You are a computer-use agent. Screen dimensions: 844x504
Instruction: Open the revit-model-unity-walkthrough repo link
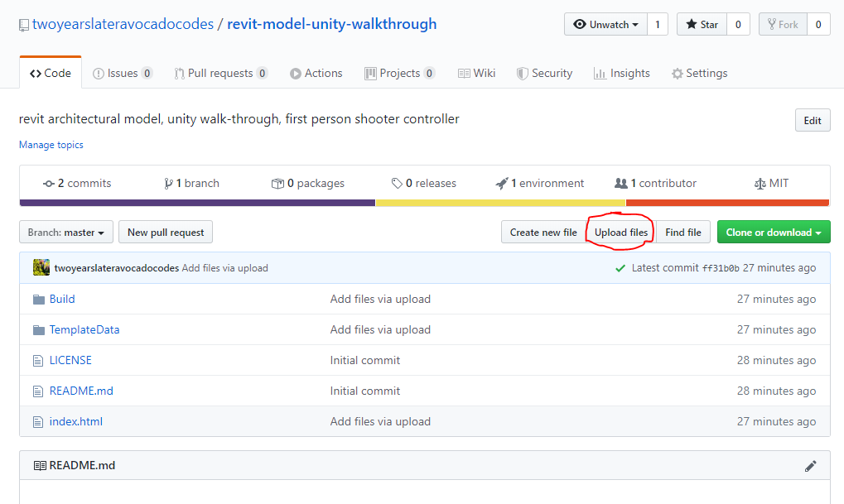click(x=331, y=24)
